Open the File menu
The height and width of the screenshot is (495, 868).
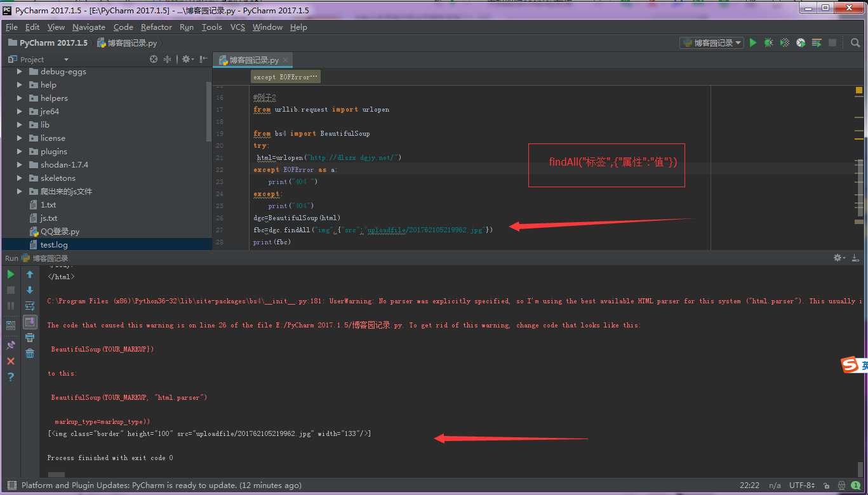[x=11, y=27]
